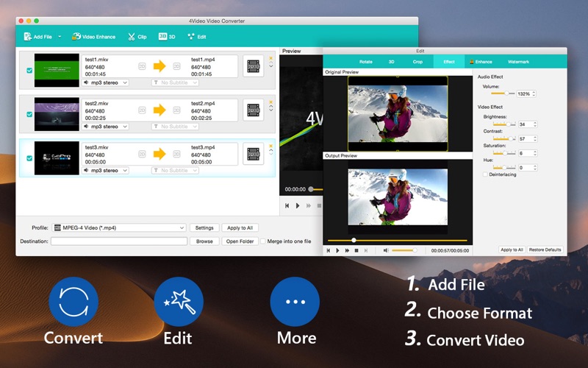Switch to the Enhance tab
This screenshot has width=588, height=368.
(x=481, y=62)
